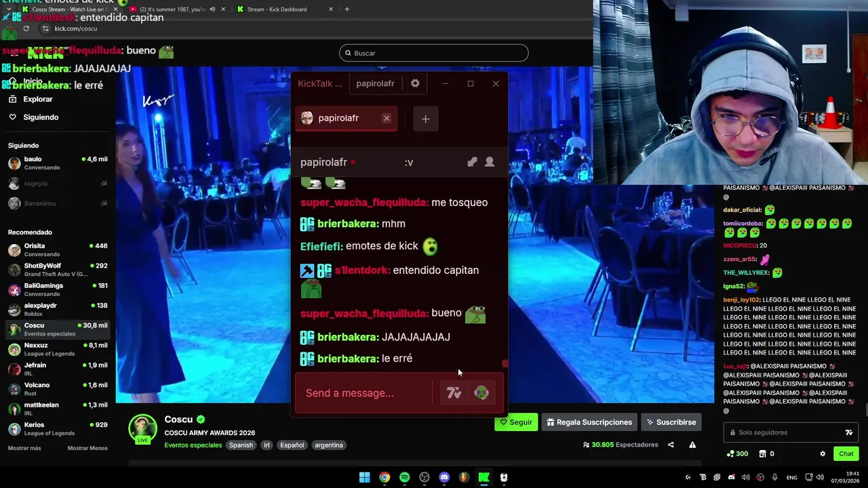Open Jefrain recommended channel
Image resolution: width=868 pixels, height=488 pixels.
(58, 369)
